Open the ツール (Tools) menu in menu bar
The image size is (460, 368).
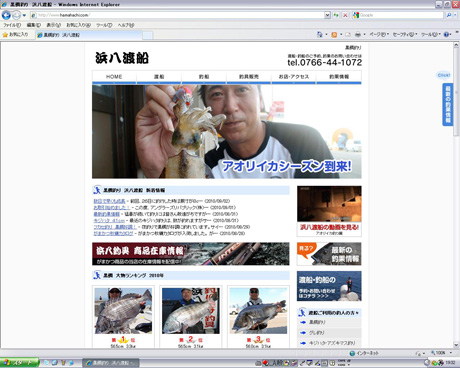[x=104, y=25]
